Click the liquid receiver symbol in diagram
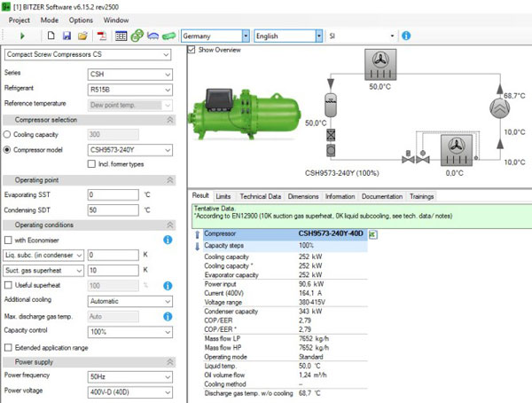Image resolution: width=532 pixels, height=403 pixels. pyautogui.click(x=331, y=105)
